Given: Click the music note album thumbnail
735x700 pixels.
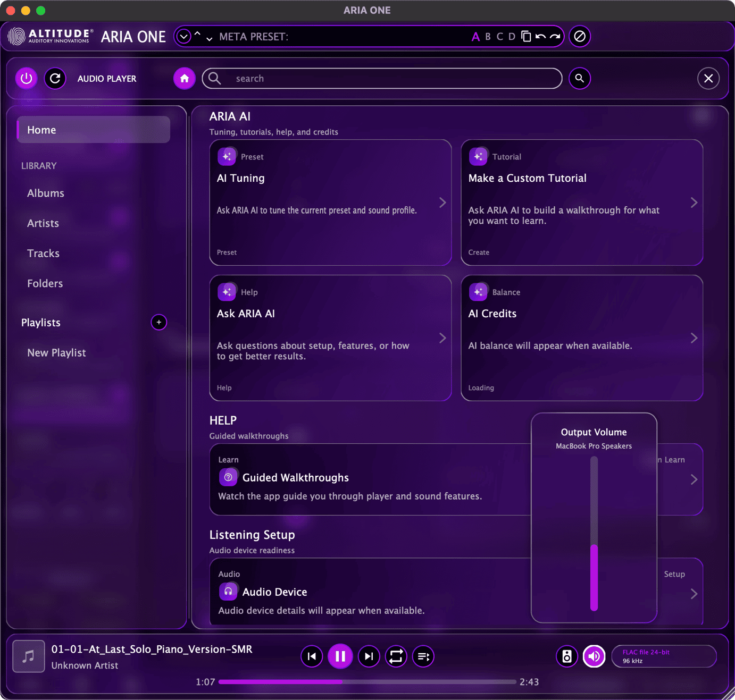Looking at the screenshot, I should (x=29, y=656).
